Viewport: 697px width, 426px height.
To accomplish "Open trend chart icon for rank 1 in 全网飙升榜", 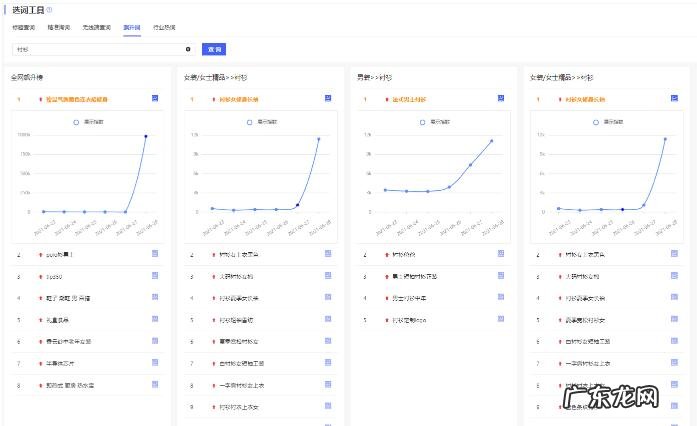I will pyautogui.click(x=155, y=98).
